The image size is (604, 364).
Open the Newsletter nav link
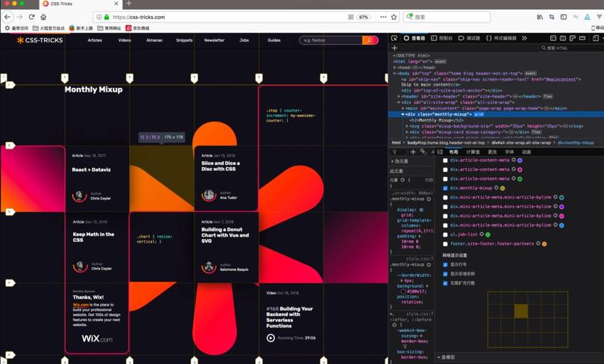coord(214,40)
